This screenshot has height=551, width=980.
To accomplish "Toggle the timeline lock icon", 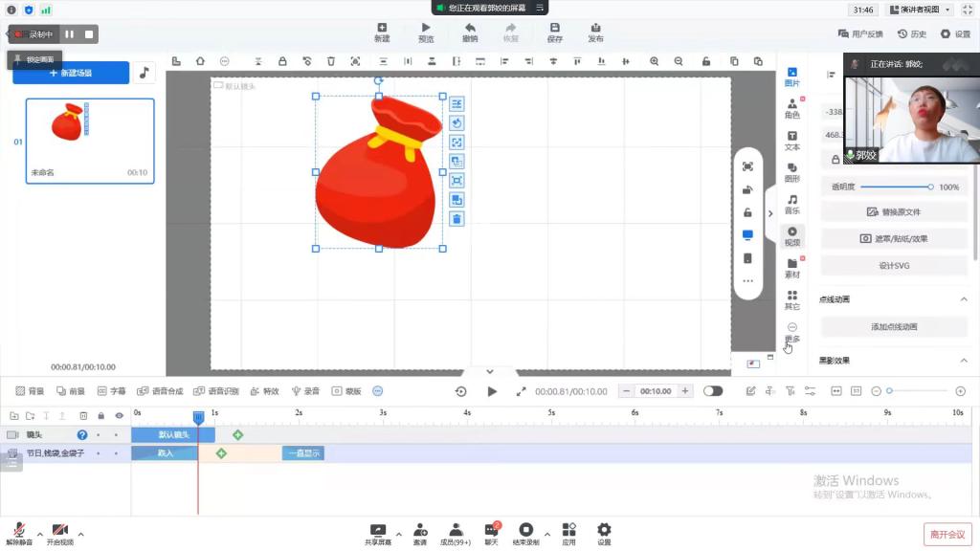I will (x=101, y=416).
